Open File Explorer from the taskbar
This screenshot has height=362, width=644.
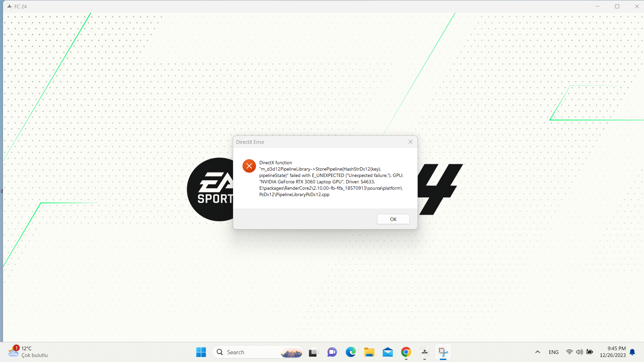coord(369,352)
